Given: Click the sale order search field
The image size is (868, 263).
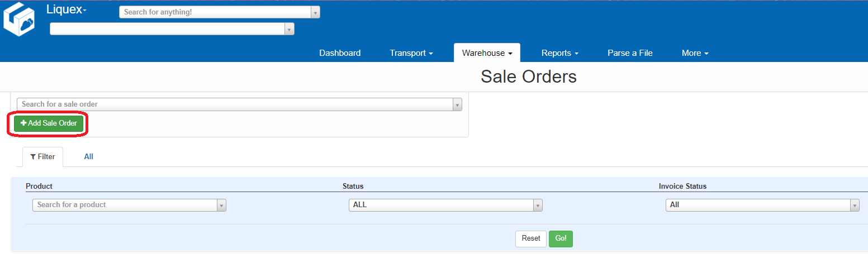Looking at the screenshot, I should [x=235, y=104].
